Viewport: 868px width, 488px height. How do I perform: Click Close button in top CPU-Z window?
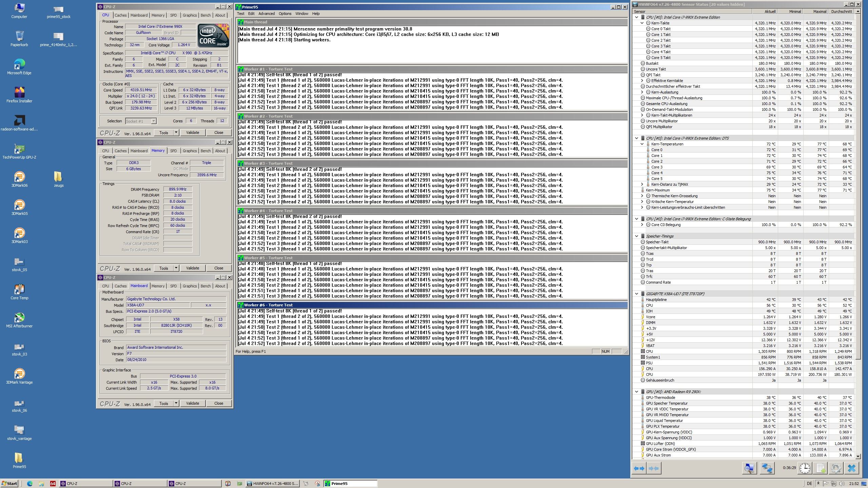coord(219,133)
